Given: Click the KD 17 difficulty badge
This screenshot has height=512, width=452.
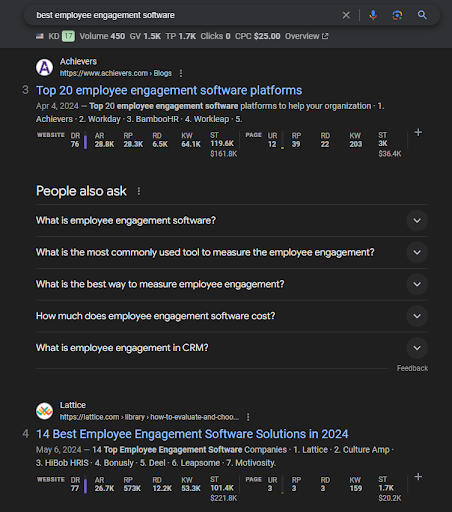Looking at the screenshot, I should [68, 36].
